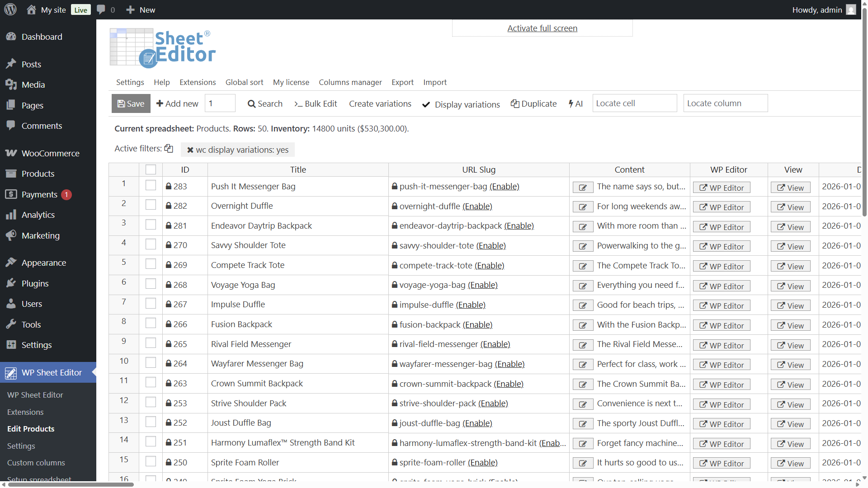Click the copy icon next to Active filters

pyautogui.click(x=169, y=148)
